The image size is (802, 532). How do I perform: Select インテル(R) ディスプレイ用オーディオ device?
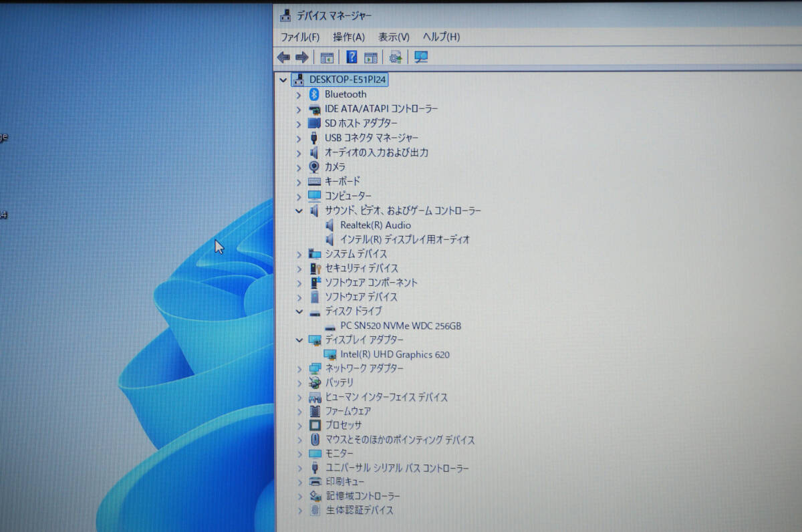point(405,239)
